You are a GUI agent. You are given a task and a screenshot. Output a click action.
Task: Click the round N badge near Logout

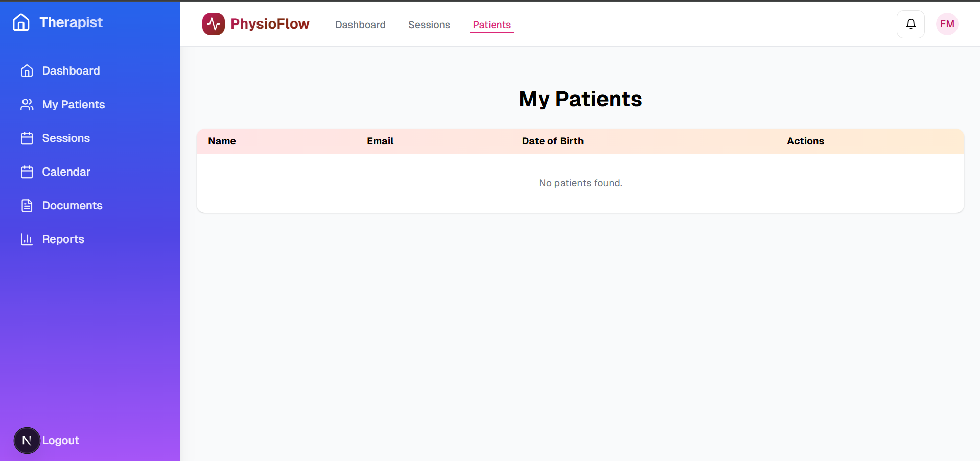27,441
